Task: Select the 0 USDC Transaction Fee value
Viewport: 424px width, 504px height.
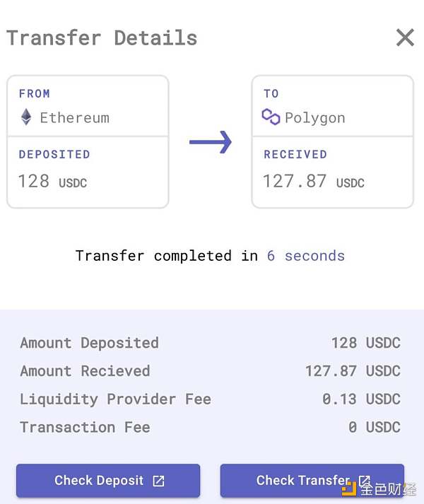Action: click(374, 428)
